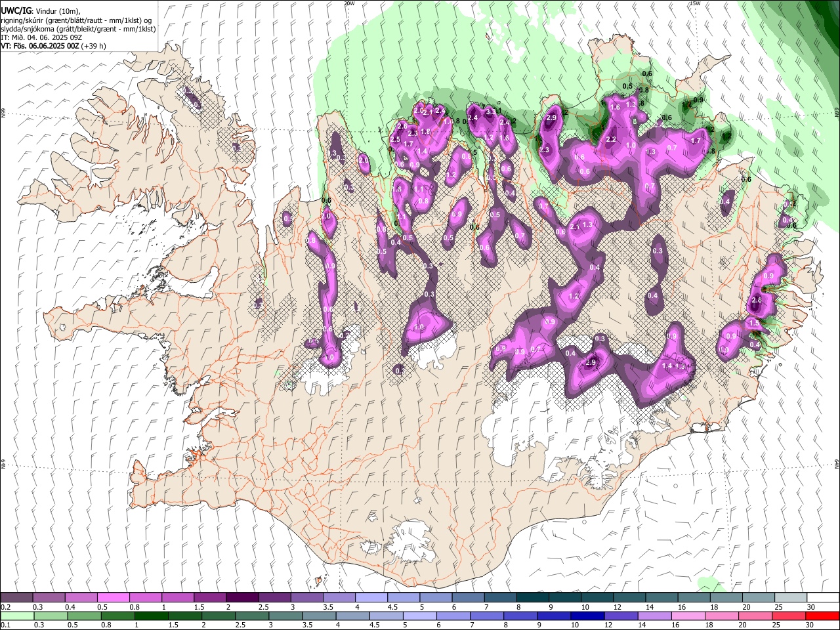
Task: Click the '0.2' label in the legend
Action: [x=5, y=606]
